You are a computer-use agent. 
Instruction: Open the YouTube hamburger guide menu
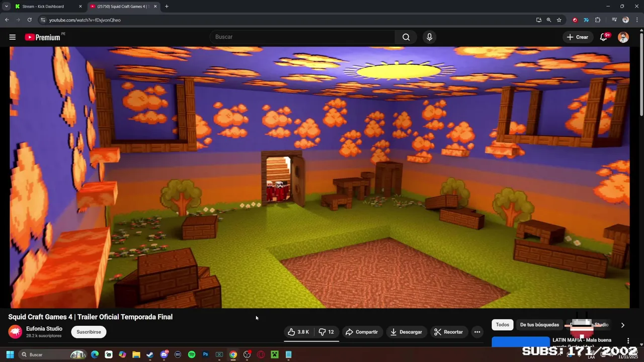(x=13, y=37)
